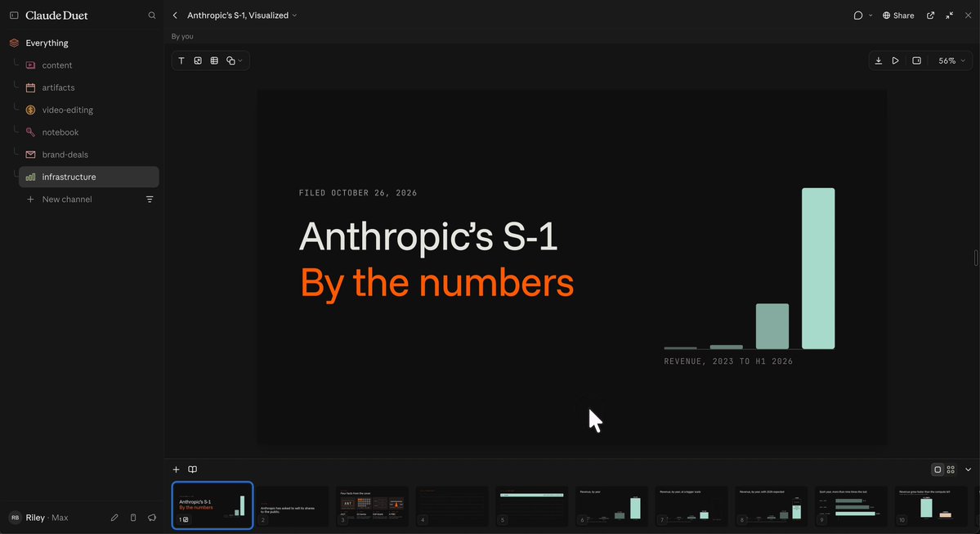Toggle the sidebar panel icon beside Claude Duet
Screen dimensions: 980x534
pyautogui.click(x=14, y=15)
